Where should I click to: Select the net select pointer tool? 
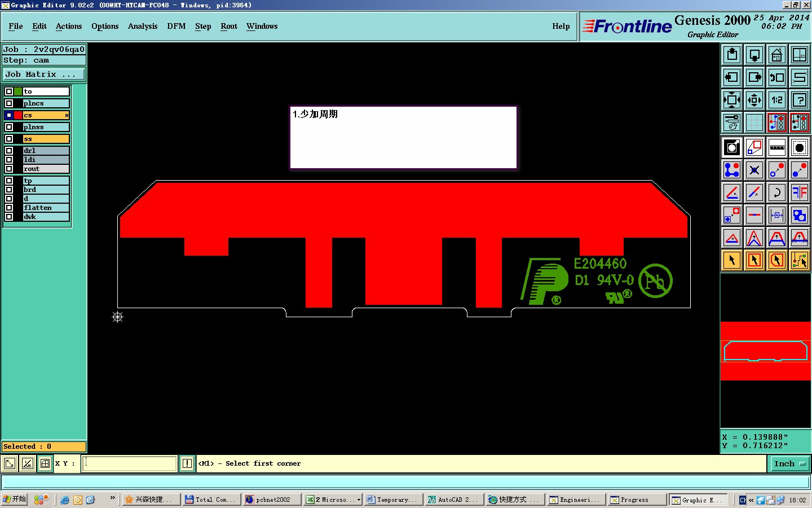800,260
